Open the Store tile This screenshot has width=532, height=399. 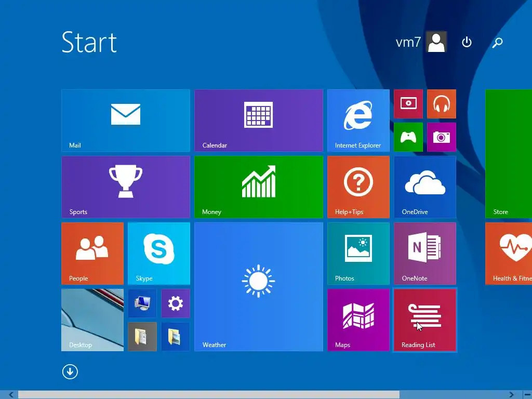pos(509,154)
